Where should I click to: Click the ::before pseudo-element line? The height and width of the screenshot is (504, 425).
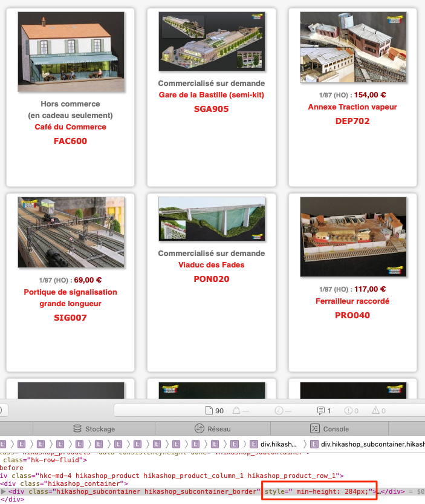(x=11, y=468)
